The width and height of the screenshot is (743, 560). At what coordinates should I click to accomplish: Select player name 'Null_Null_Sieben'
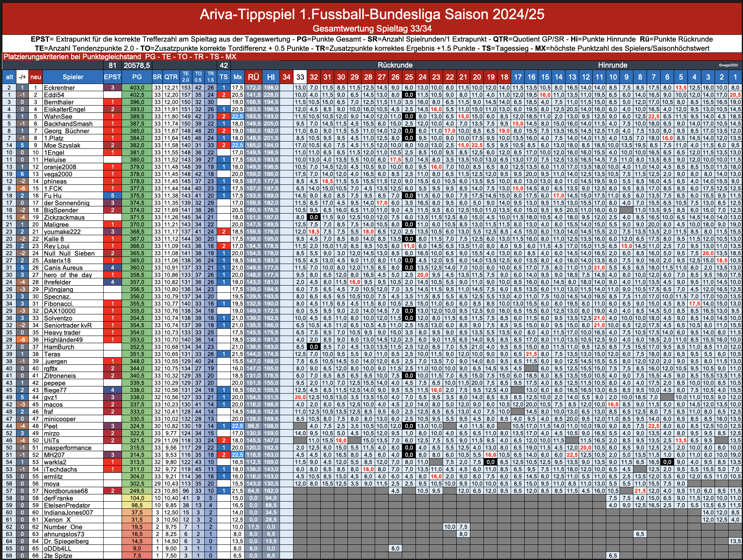pyautogui.click(x=69, y=253)
